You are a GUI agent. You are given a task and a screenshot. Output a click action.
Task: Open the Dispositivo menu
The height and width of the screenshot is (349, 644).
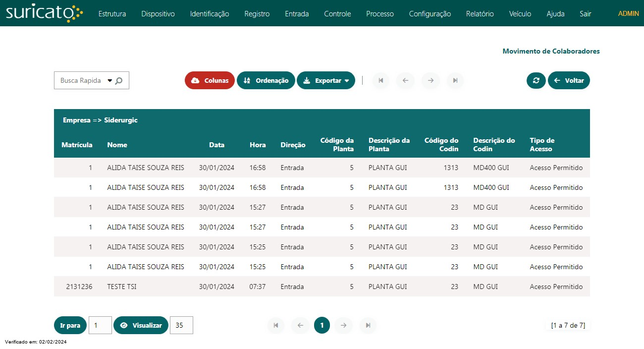click(158, 14)
